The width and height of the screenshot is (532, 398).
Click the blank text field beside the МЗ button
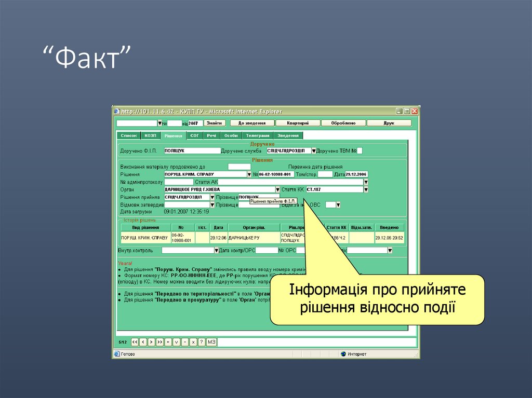(x=317, y=342)
